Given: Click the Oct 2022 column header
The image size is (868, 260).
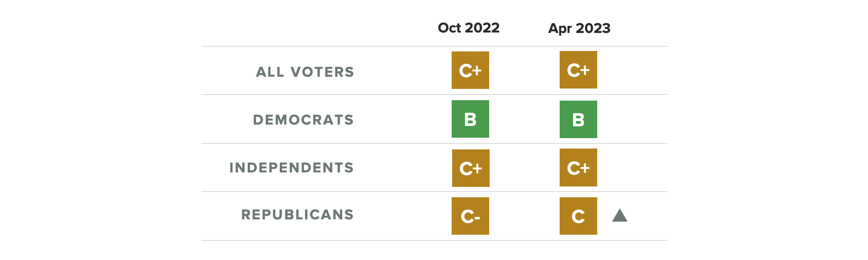Looking at the screenshot, I should pyautogui.click(x=469, y=28).
